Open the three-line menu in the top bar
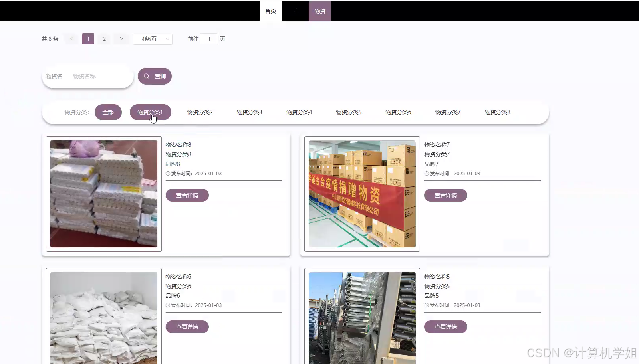 click(295, 11)
